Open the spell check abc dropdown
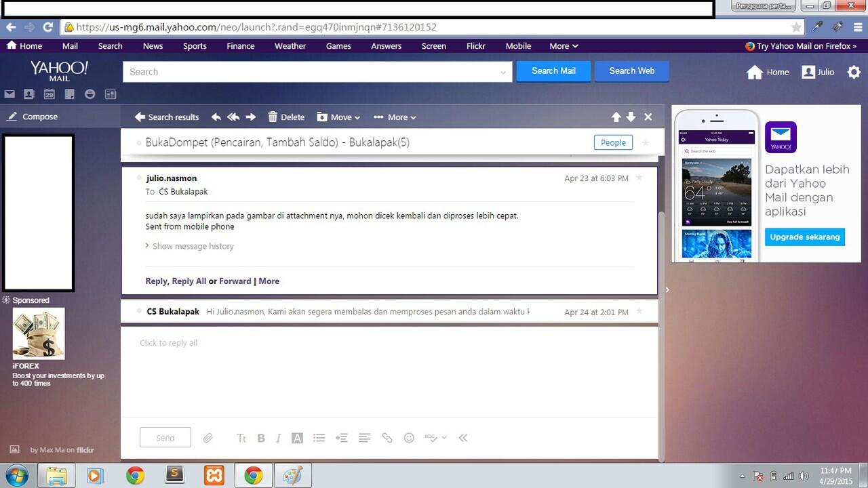 [x=435, y=438]
